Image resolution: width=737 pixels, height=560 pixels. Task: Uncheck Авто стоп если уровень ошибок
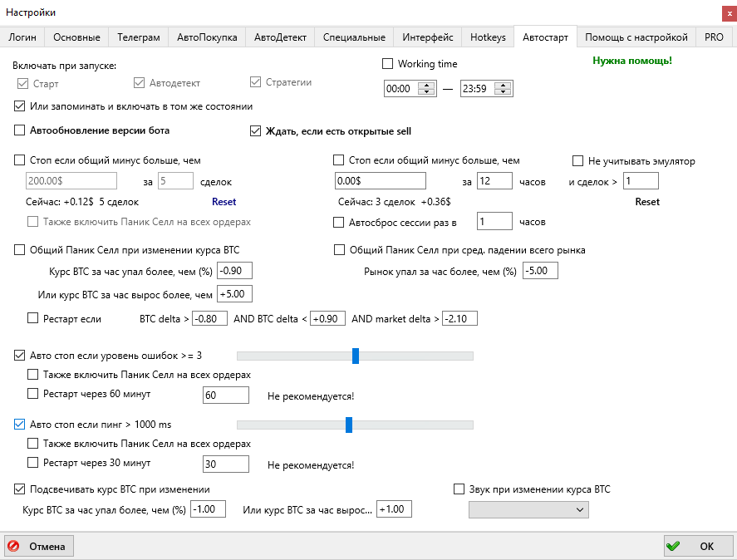pyautogui.click(x=19, y=355)
